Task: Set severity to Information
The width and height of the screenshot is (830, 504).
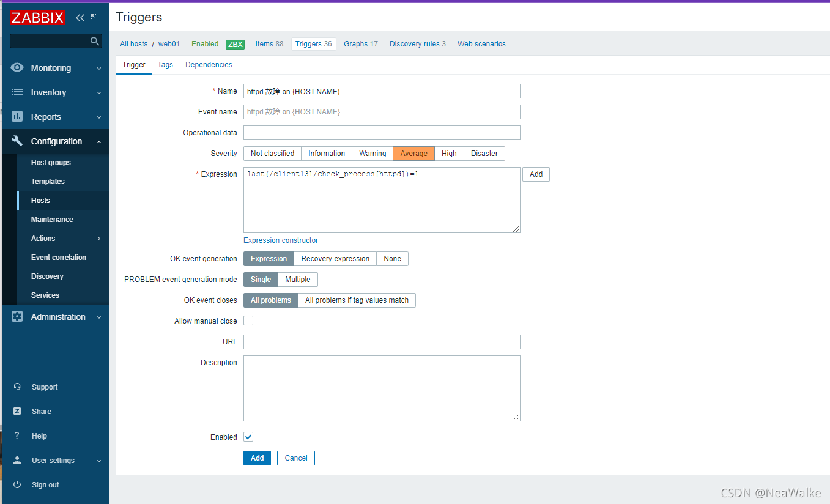Action: click(x=327, y=154)
